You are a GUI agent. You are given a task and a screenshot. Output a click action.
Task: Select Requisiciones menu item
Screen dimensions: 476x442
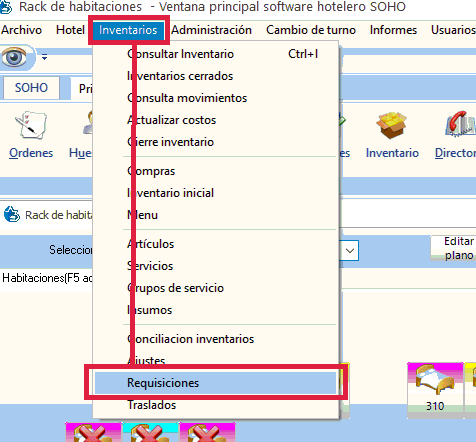216,383
